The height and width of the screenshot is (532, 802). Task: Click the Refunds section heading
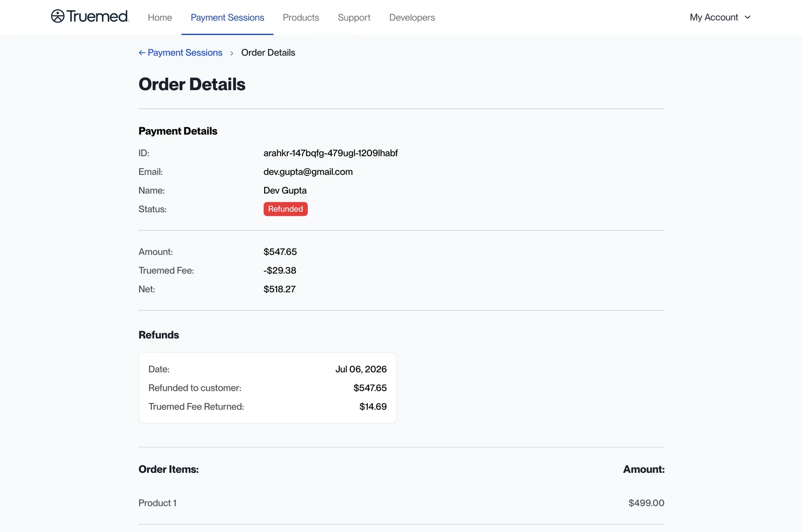(x=159, y=335)
